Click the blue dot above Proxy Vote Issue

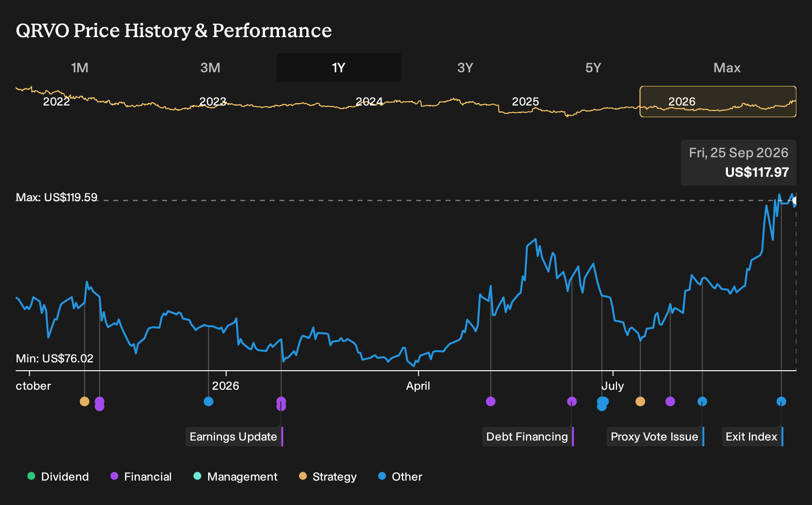tap(702, 401)
